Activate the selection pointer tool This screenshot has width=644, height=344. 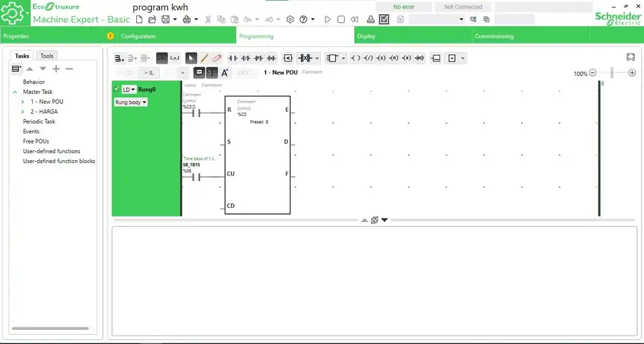[191, 58]
